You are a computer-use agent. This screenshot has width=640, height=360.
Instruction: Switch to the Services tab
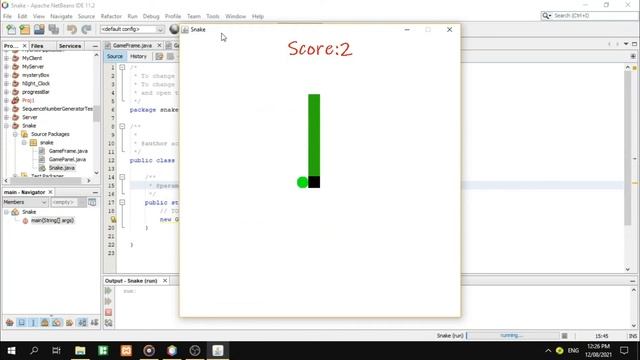coord(70,46)
